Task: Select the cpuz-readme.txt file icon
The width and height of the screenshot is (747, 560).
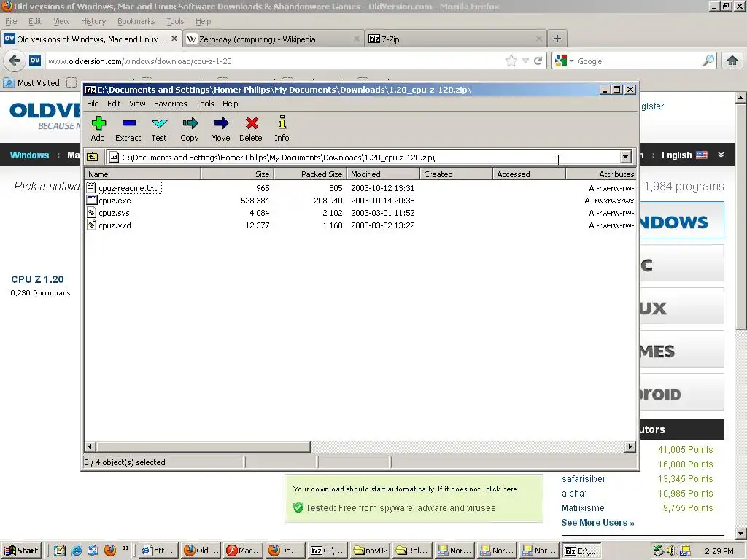Action: [x=91, y=187]
